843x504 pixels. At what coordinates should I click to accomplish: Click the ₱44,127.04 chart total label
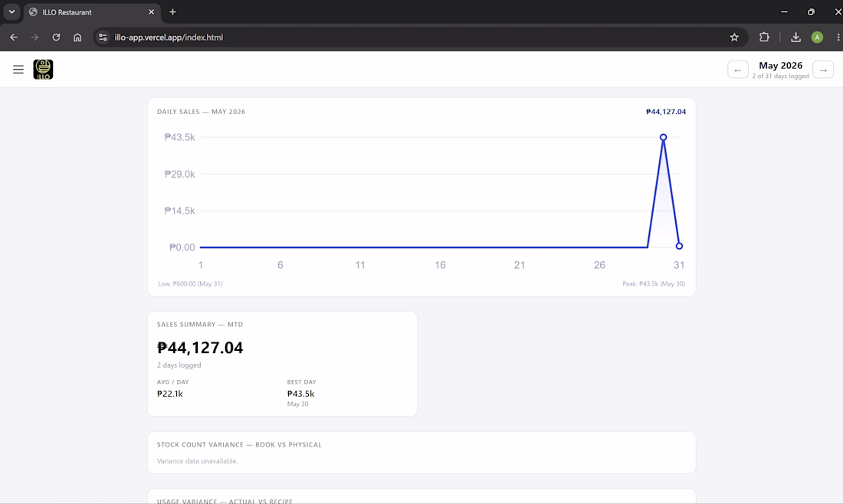(665, 112)
